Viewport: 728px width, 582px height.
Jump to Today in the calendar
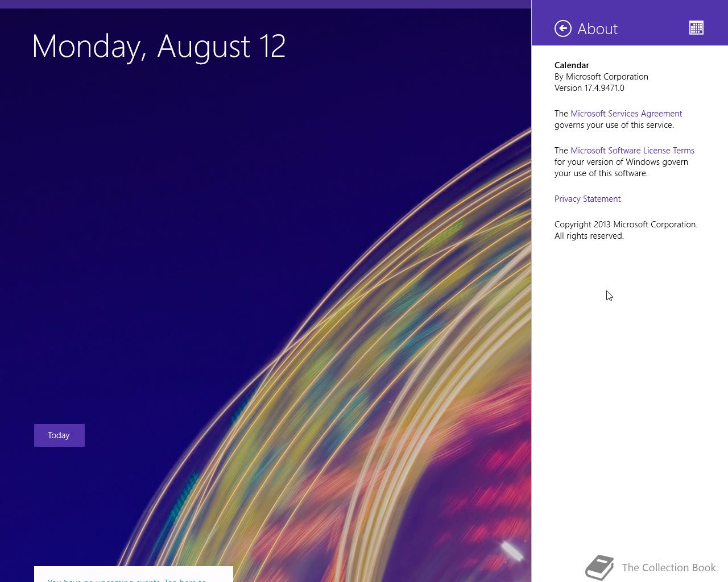click(x=59, y=435)
